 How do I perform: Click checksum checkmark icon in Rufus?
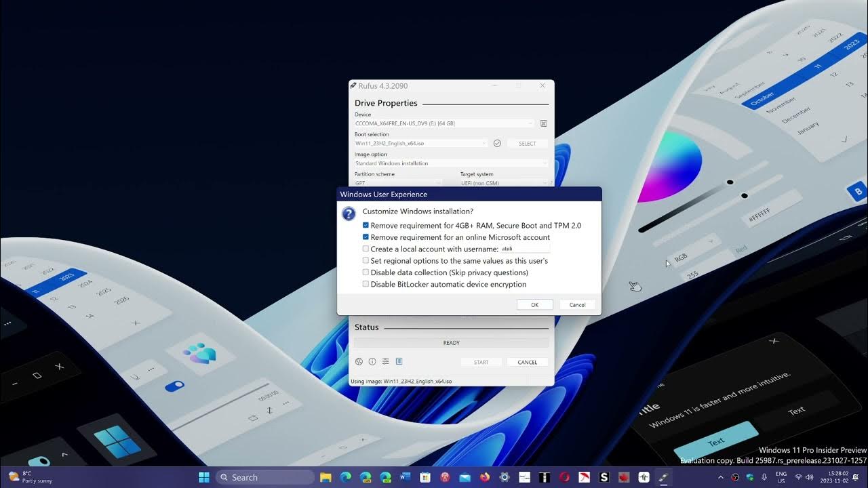point(497,143)
